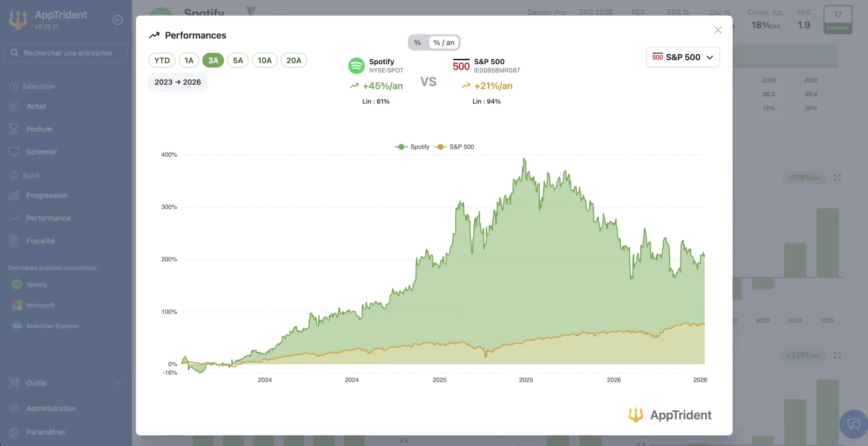This screenshot has height=446, width=868.
Task: Click the Screener monitor icon
Action: coord(14,152)
